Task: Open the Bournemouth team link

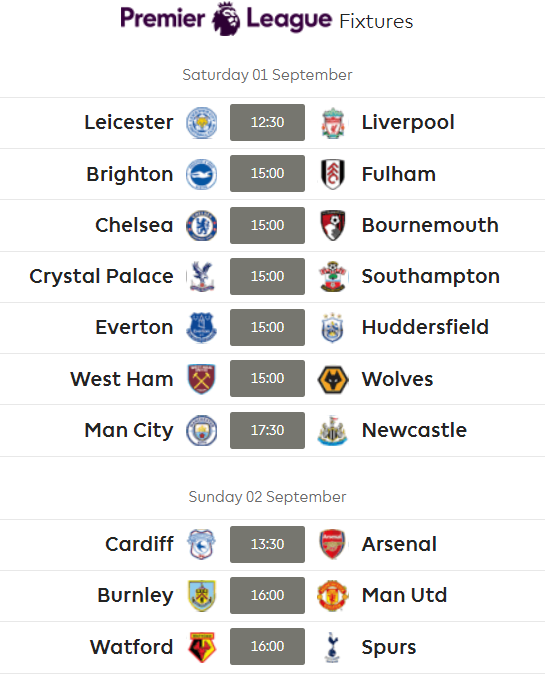Action: 430,225
